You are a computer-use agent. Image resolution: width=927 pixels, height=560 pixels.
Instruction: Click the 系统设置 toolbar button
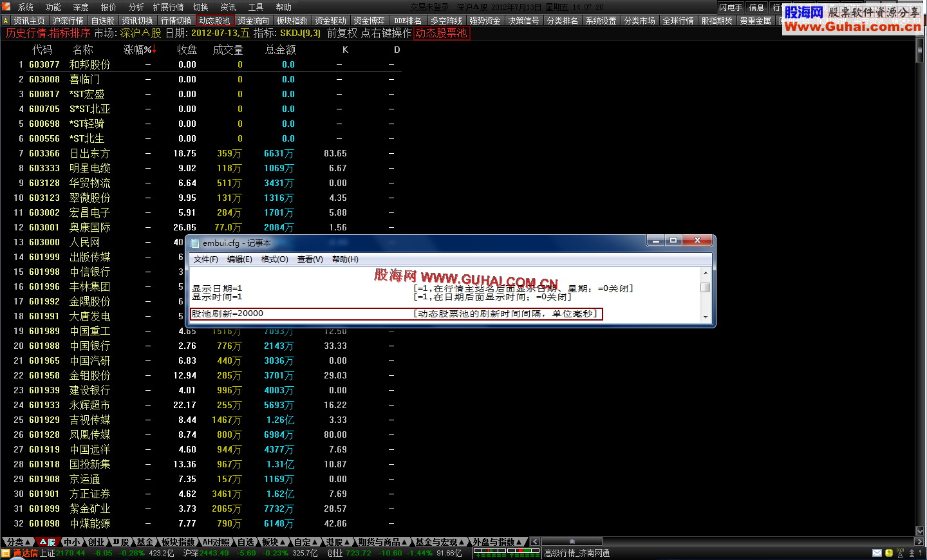click(601, 21)
